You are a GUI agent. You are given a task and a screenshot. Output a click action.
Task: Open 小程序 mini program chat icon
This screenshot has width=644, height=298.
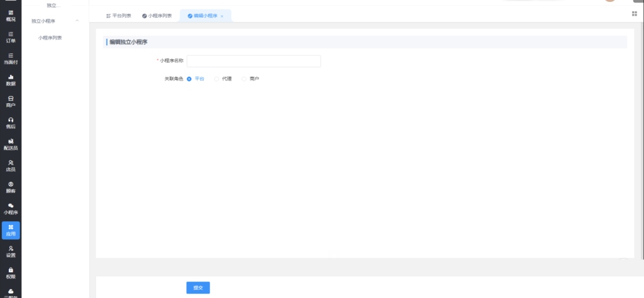click(x=11, y=209)
